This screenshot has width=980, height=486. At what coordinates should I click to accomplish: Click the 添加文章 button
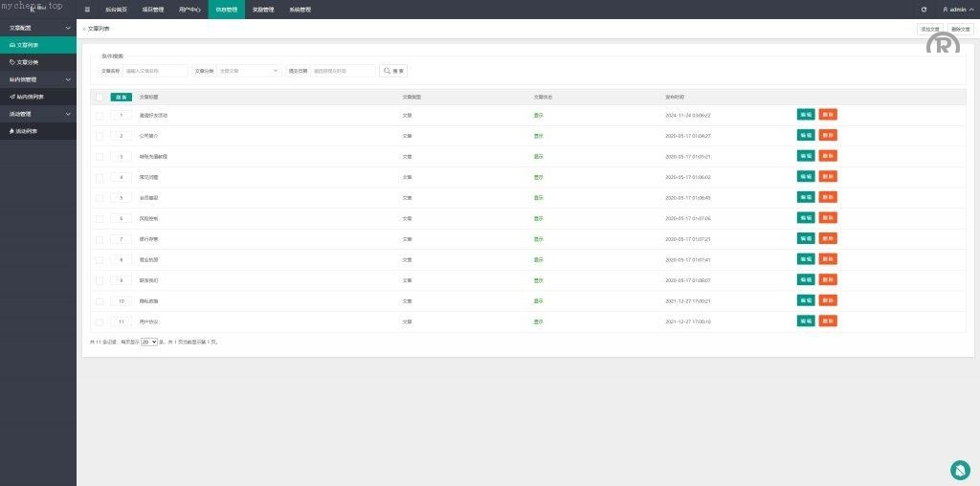[x=929, y=30]
